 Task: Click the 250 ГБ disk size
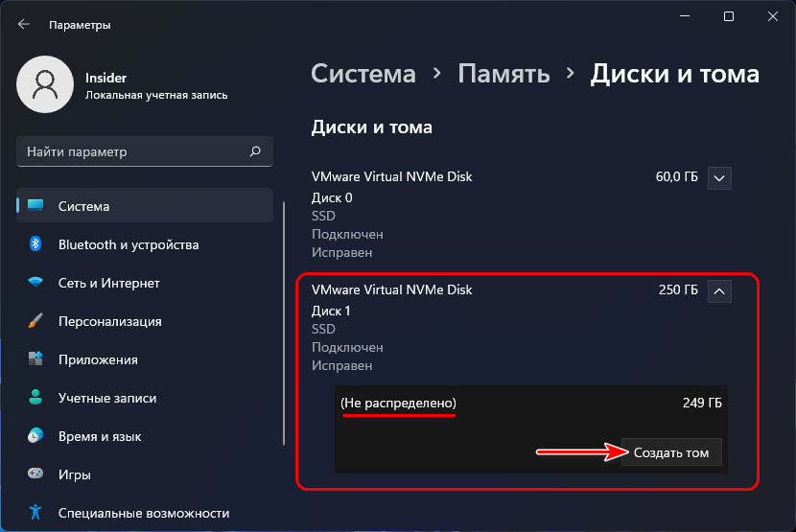[678, 289]
